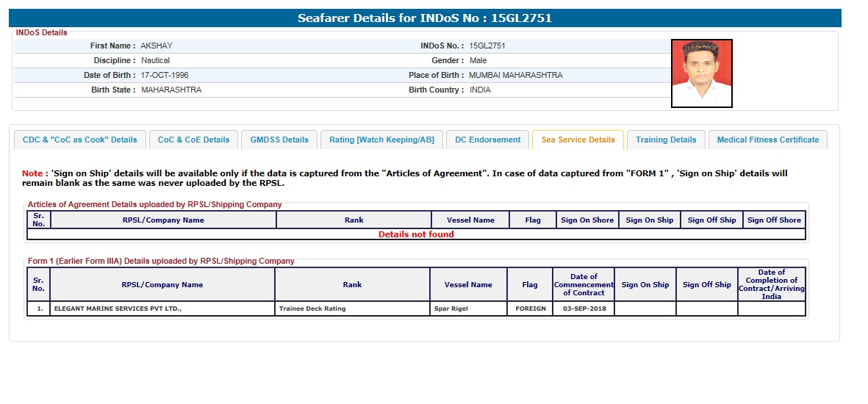
Task: Click the Place of Birth value MUMBAI MAHARASHTRA
Action: 515,75
